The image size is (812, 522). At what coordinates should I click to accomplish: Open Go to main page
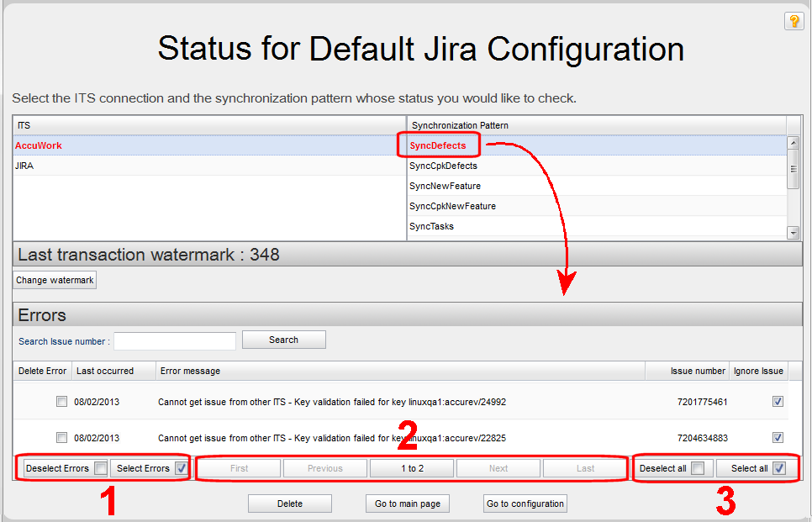[408, 504]
